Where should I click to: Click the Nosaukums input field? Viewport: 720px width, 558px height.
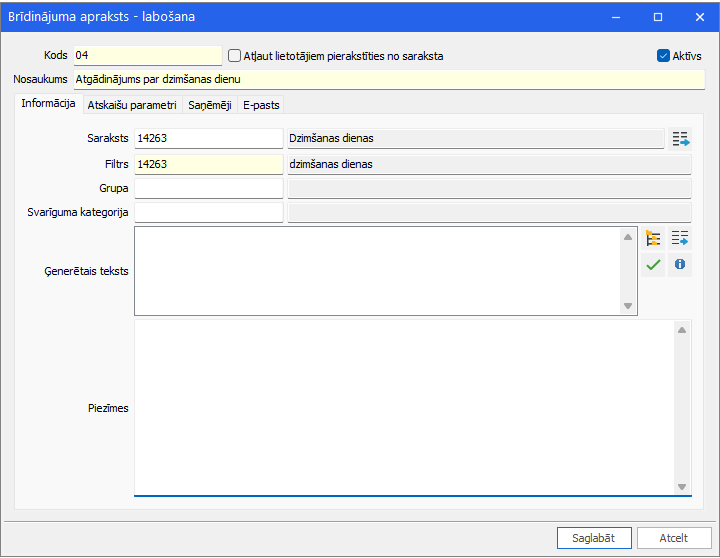[389, 79]
